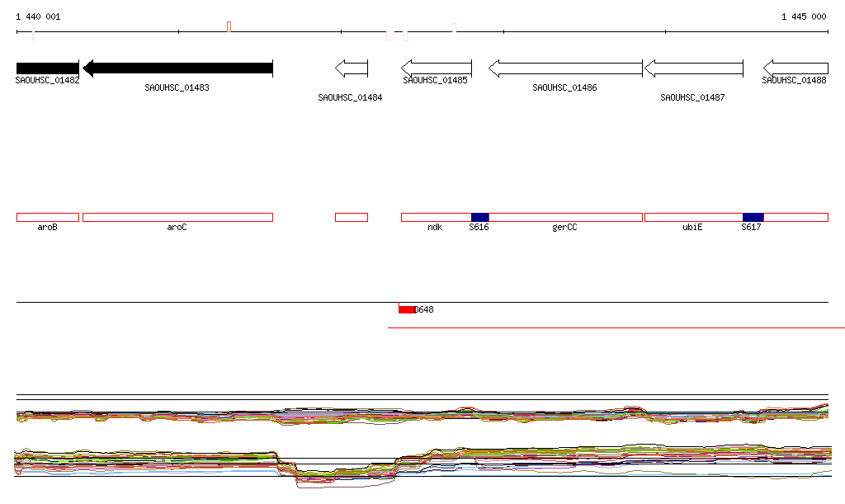Click the pale ruler marker above SAOUHSC_01485's right end
The width and height of the screenshot is (845, 504).
click(x=455, y=28)
